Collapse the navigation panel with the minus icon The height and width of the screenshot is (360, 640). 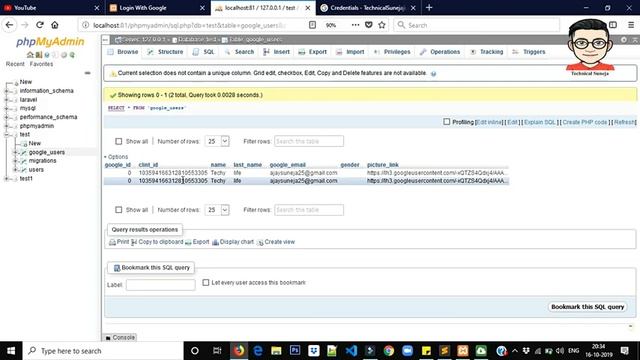pyautogui.click(x=87, y=73)
